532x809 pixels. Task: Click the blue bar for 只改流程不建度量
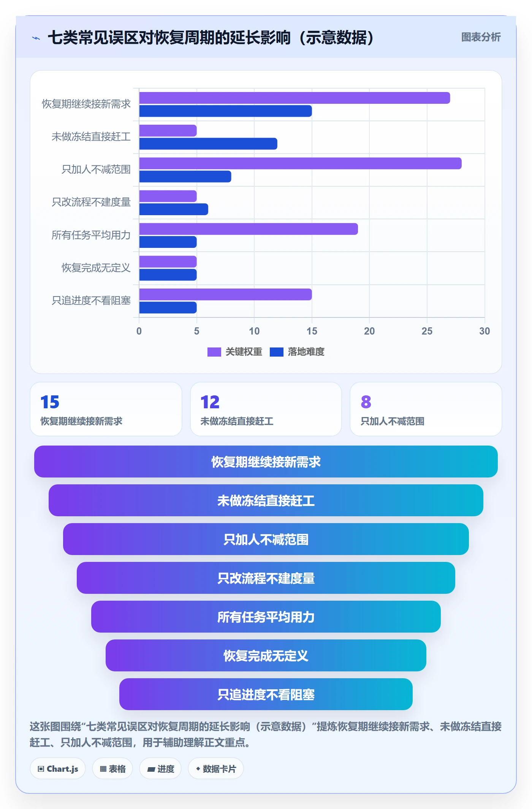point(174,209)
